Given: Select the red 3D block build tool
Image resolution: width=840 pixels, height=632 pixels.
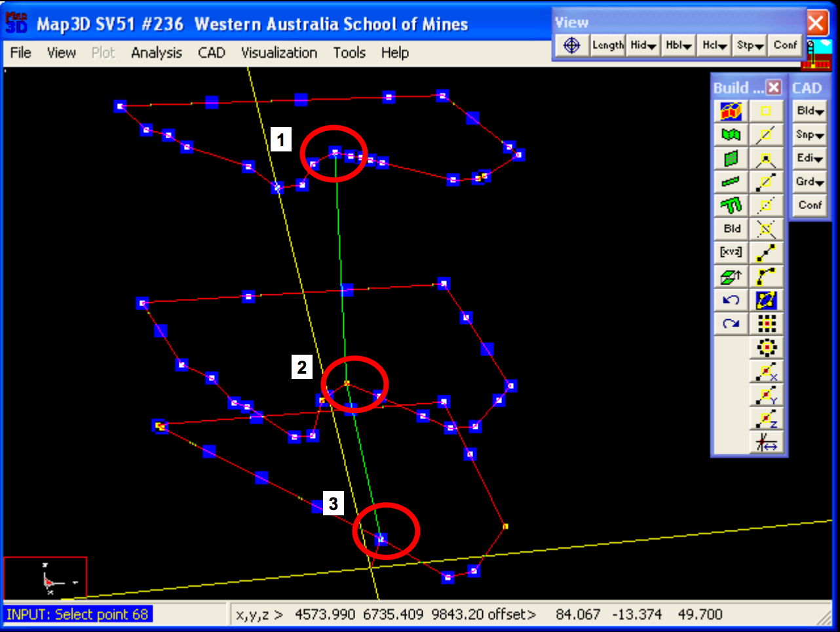Looking at the screenshot, I should pyautogui.click(x=731, y=111).
